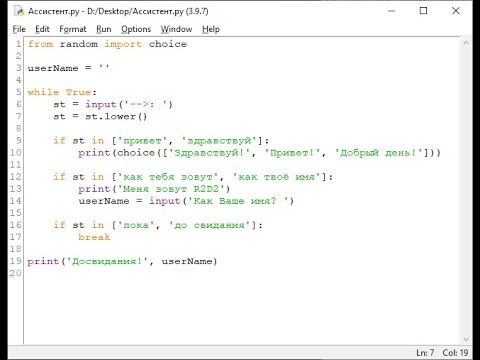The image size is (480, 360).
Task: Click the 'Добрый день!' string
Action: tap(379, 153)
